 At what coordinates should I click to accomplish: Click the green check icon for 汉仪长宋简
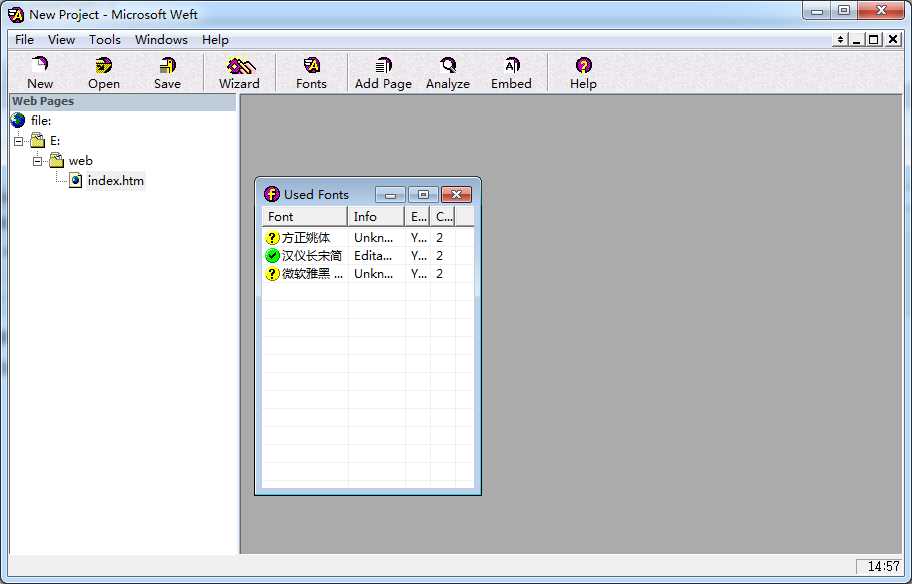point(272,255)
